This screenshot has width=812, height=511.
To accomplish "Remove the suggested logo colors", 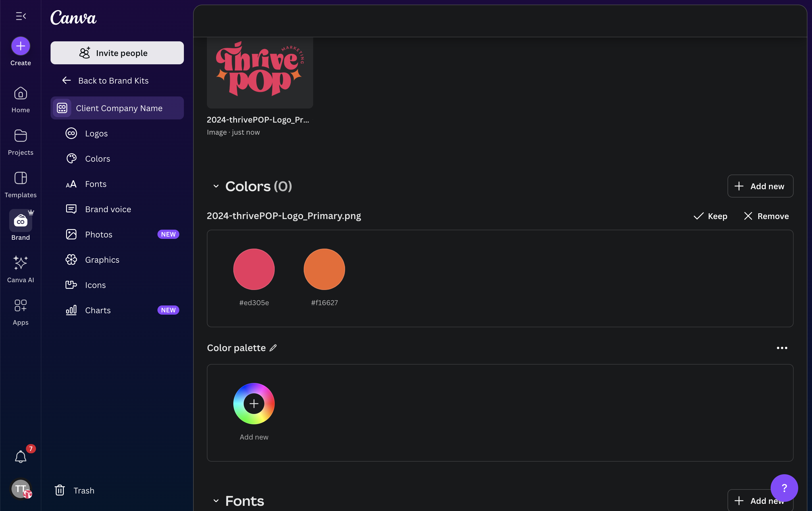I will [x=766, y=216].
